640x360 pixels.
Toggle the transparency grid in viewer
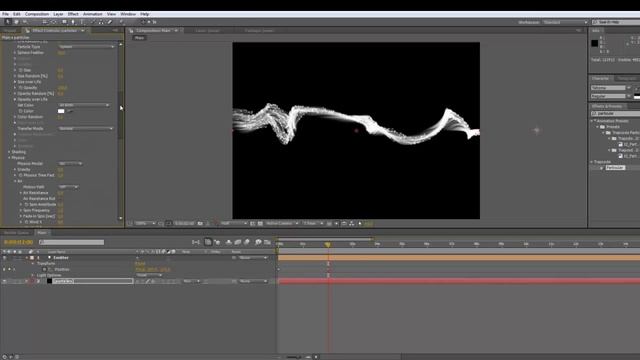pyautogui.click(x=260, y=224)
